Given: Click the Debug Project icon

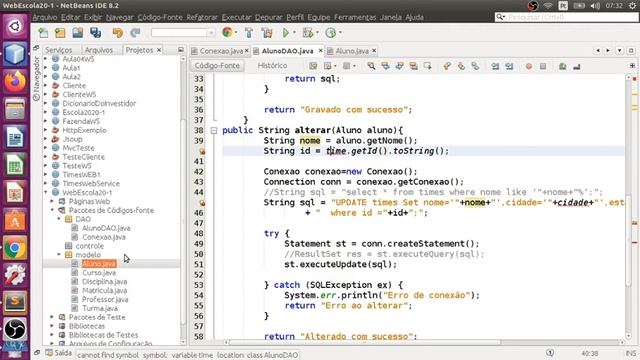Looking at the screenshot, I should (308, 33).
